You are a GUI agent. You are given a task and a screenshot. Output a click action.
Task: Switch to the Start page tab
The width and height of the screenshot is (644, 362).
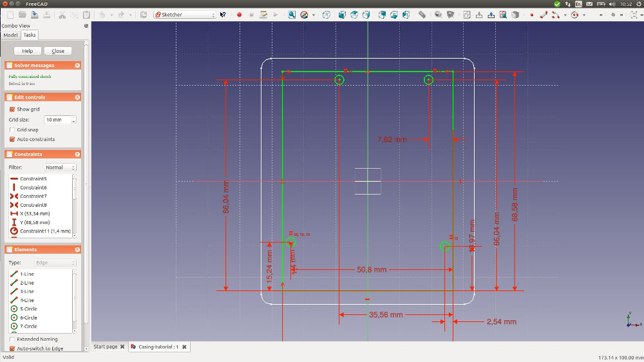pyautogui.click(x=106, y=347)
